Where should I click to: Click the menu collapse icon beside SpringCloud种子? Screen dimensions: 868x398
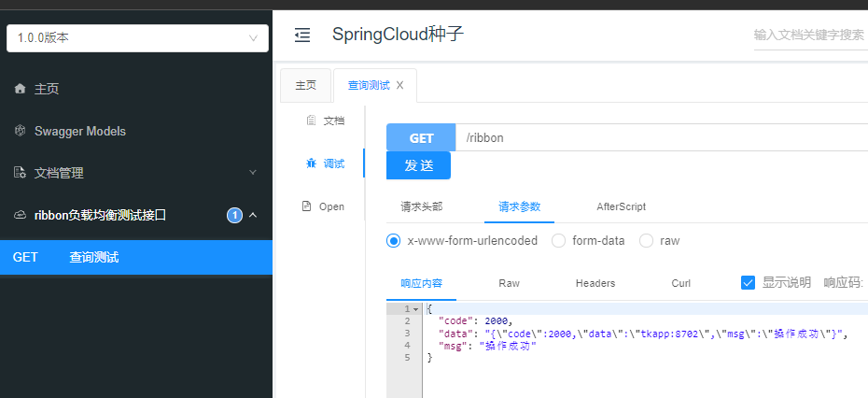[302, 35]
